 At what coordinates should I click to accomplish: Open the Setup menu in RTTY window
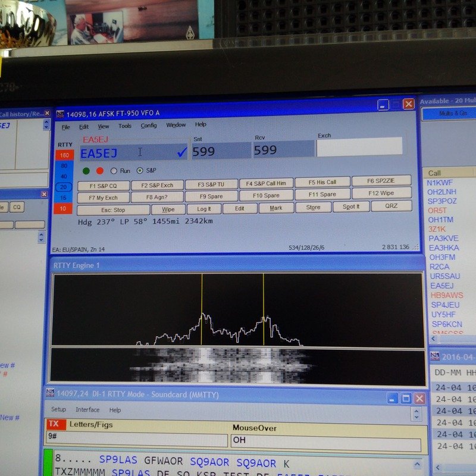(x=58, y=410)
